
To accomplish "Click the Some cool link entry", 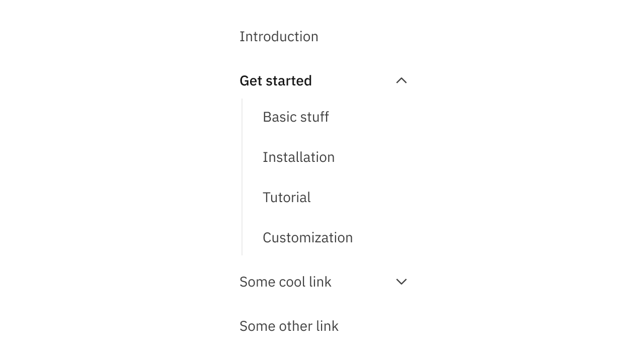I will [285, 282].
